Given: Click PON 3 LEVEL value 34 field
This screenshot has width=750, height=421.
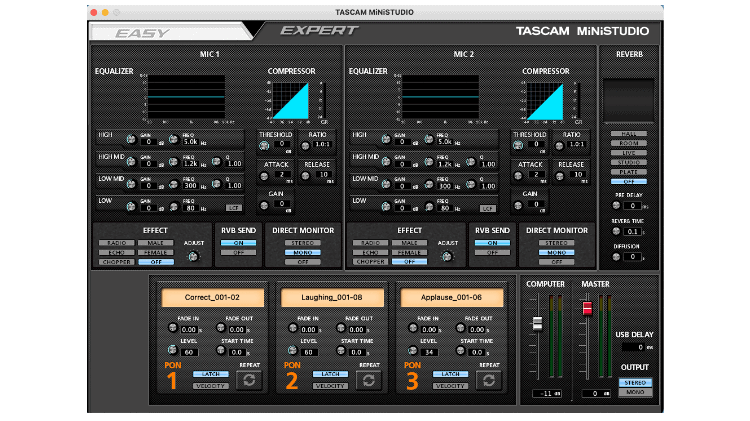Looking at the screenshot, I should click(x=429, y=352).
